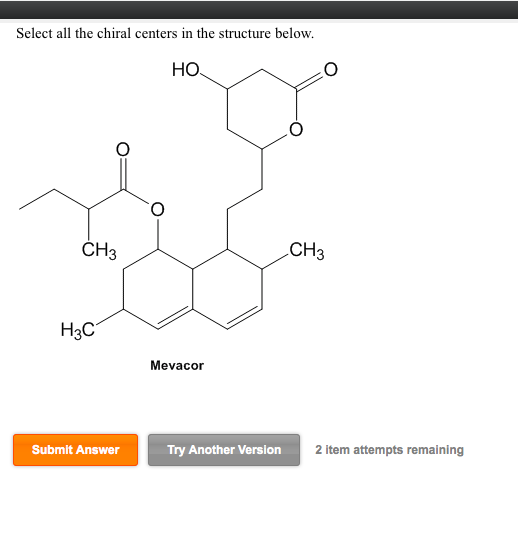Select the carbon bearing the lower-left CH3 branch
This screenshot has height=559, width=518.
(88, 209)
